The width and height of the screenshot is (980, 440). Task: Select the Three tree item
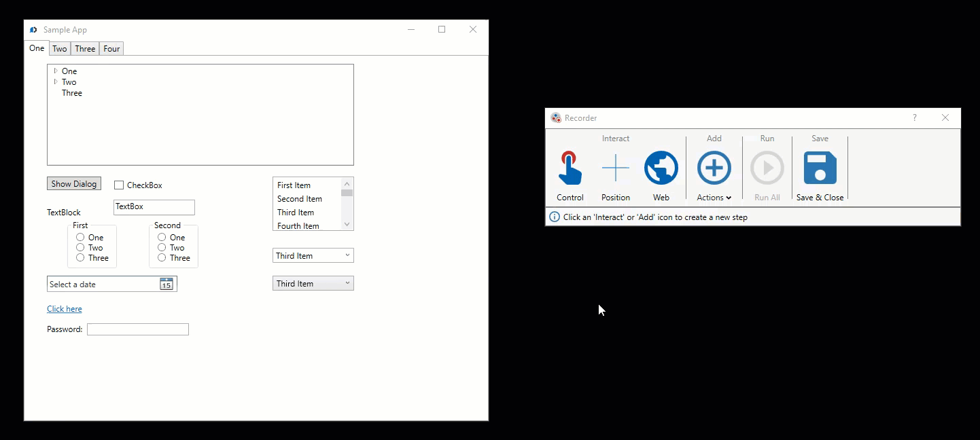click(72, 93)
